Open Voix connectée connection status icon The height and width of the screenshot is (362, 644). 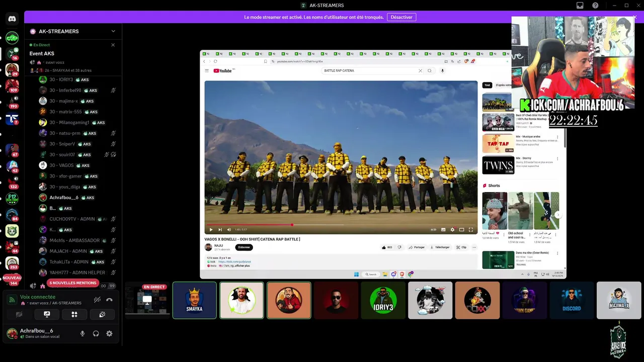coord(12,300)
